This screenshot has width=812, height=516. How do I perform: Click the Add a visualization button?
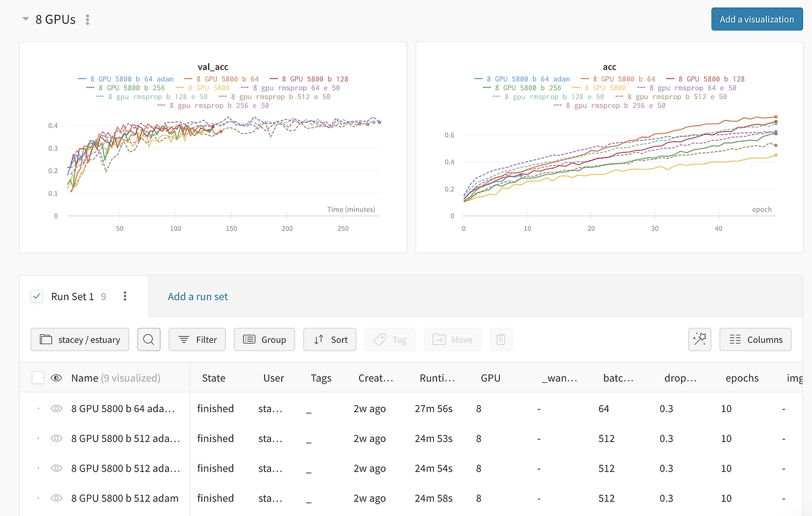point(757,19)
